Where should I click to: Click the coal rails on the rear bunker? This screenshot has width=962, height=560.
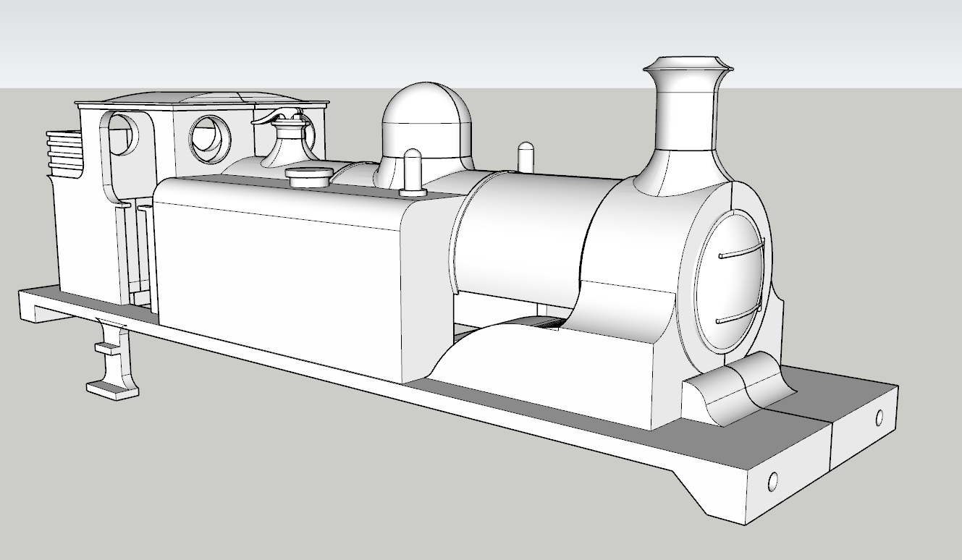click(x=65, y=150)
